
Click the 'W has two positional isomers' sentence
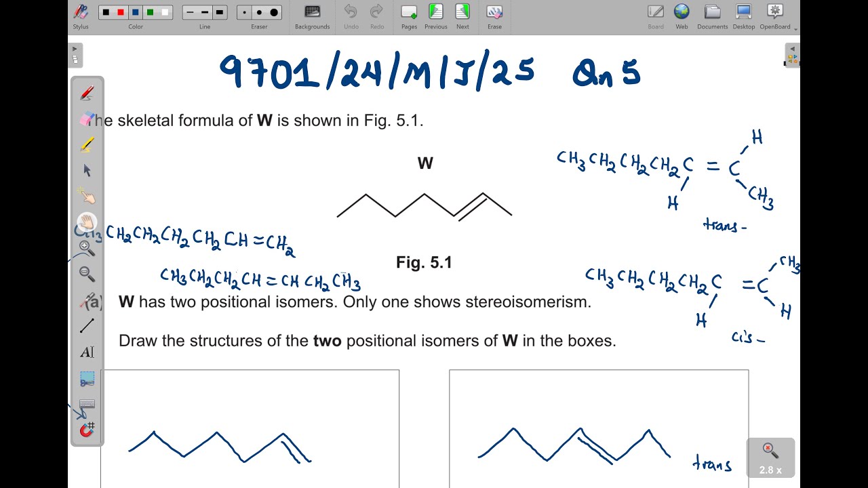tap(355, 302)
